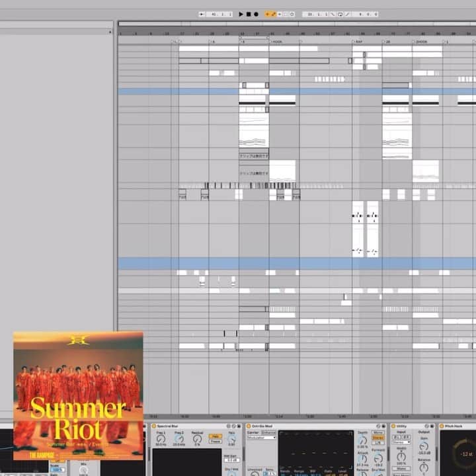The width and height of the screenshot is (476, 476).
Task: Click the Spectral Blur save preset icon
Action: (x=239, y=426)
